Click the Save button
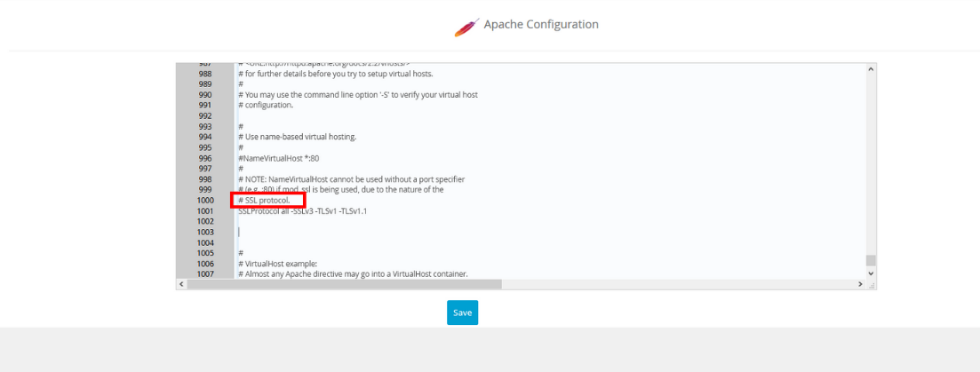980x372 pixels. point(462,313)
